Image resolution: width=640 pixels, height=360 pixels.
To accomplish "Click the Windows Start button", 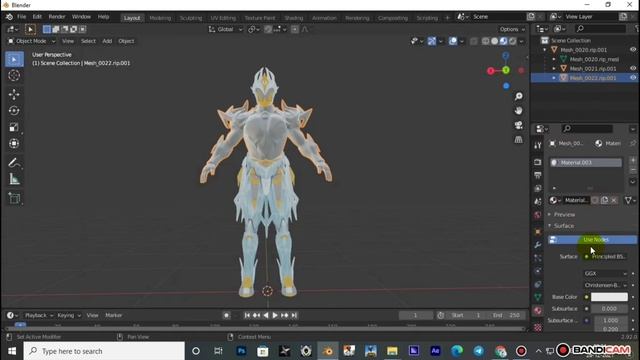I will tap(12, 351).
